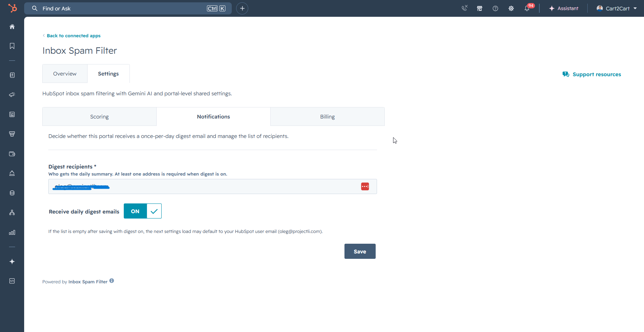The width and height of the screenshot is (644, 332).
Task: Open the settings gear icon
Action: 511,8
